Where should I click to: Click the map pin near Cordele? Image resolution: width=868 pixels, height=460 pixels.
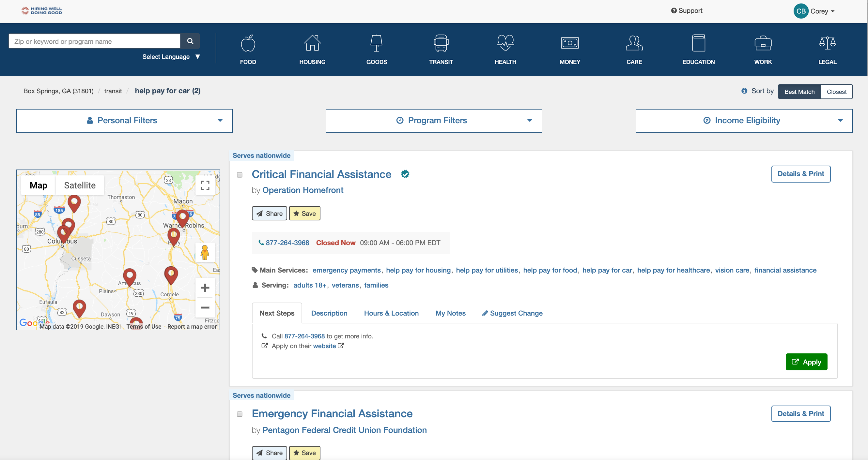click(x=171, y=275)
